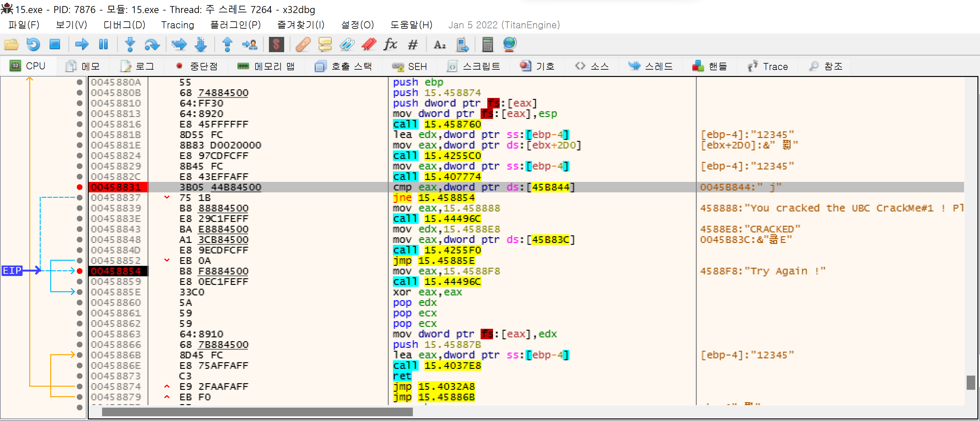Switch to the 로그 tab
The width and height of the screenshot is (980, 421).
pyautogui.click(x=137, y=66)
